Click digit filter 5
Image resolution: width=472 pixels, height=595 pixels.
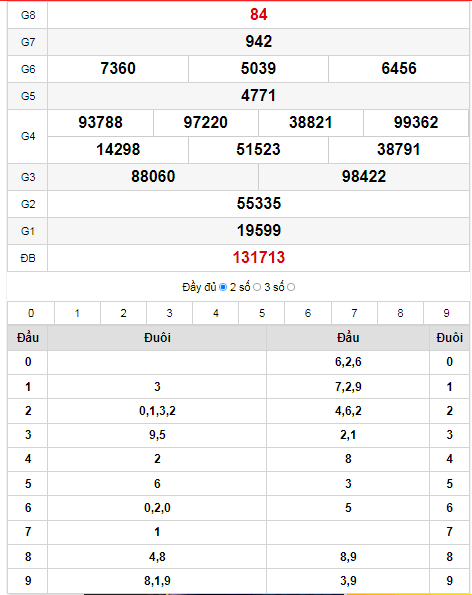[x=262, y=313]
